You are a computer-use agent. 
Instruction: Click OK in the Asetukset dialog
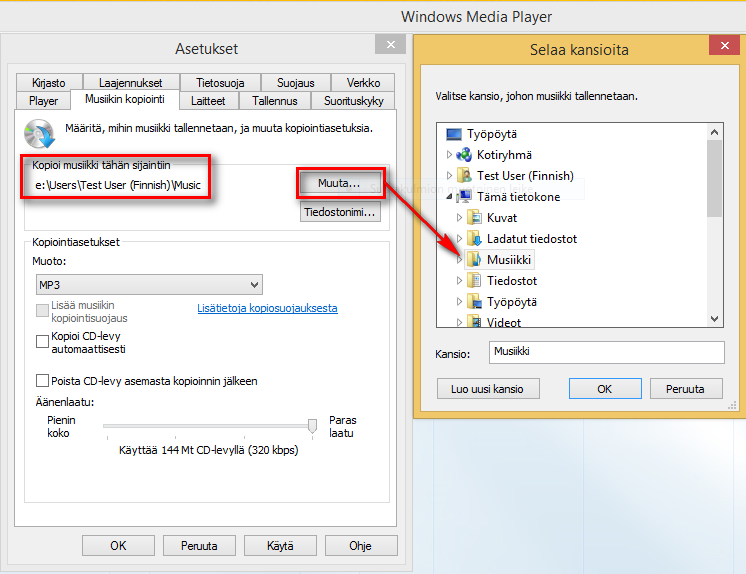tap(118, 545)
